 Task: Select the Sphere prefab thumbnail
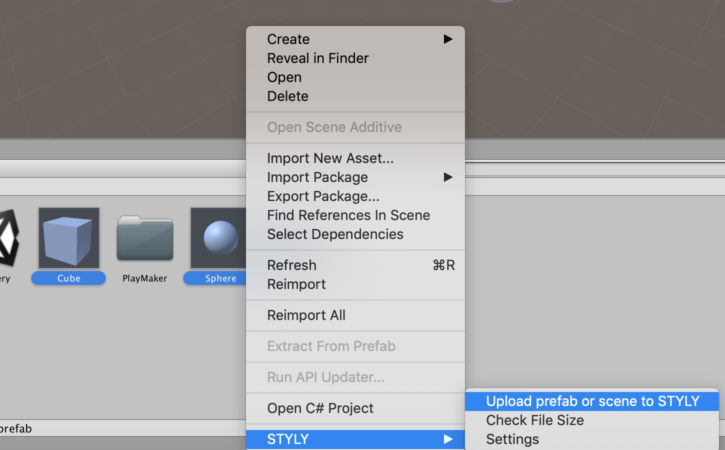(218, 238)
